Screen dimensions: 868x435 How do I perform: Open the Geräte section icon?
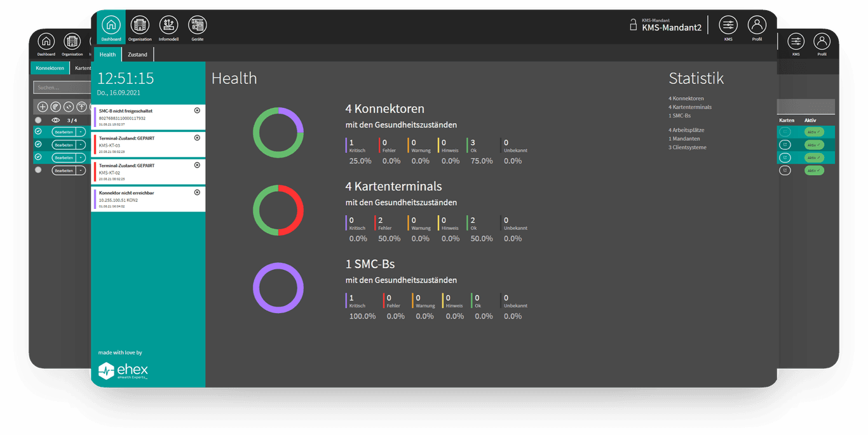pos(197,25)
